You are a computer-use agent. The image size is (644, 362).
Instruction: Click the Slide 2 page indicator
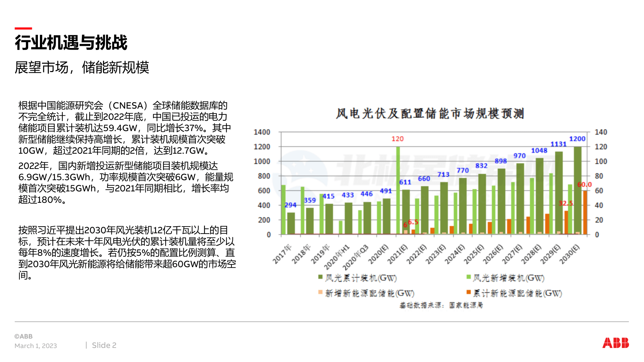[104, 345]
